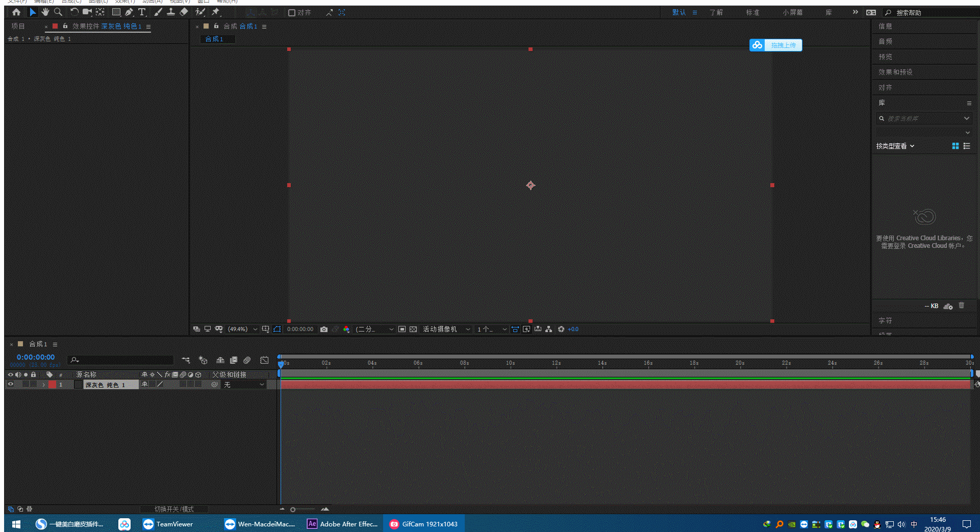Click the red label color of layer 1
This screenshot has width=980, height=532.
point(52,385)
